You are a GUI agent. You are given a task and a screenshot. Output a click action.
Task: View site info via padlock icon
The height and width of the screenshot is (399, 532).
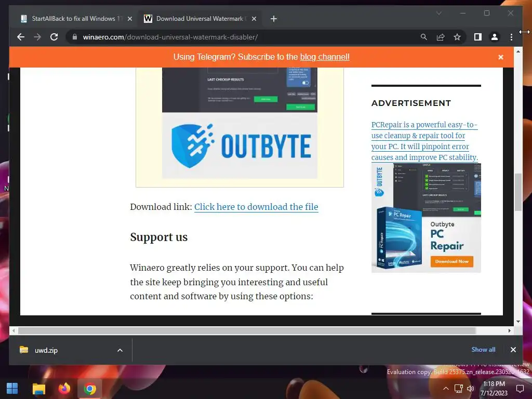point(75,37)
